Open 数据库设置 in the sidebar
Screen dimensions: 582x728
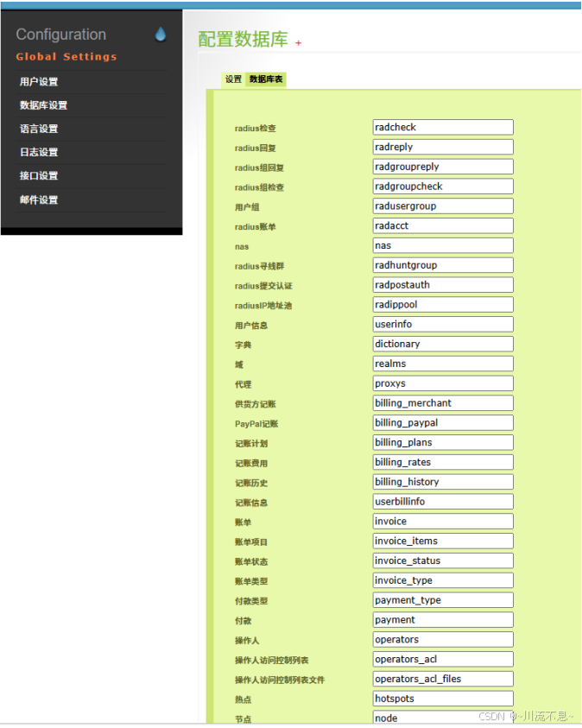[x=44, y=105]
